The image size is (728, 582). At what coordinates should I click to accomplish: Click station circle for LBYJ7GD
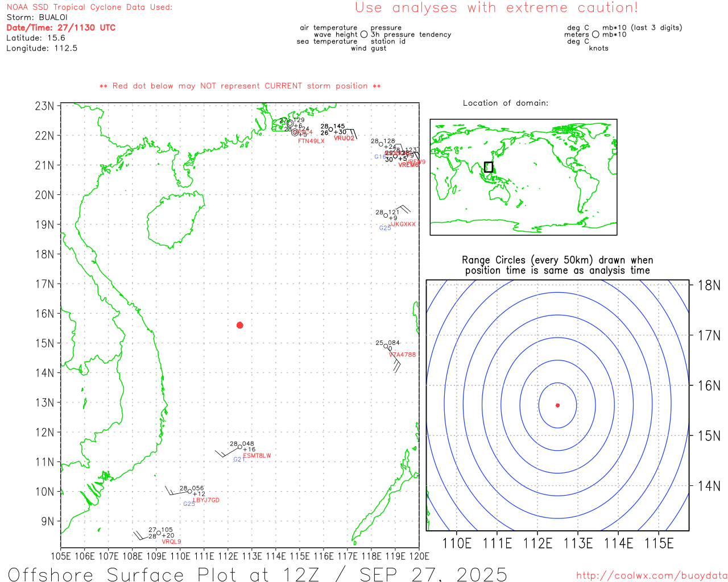click(190, 492)
